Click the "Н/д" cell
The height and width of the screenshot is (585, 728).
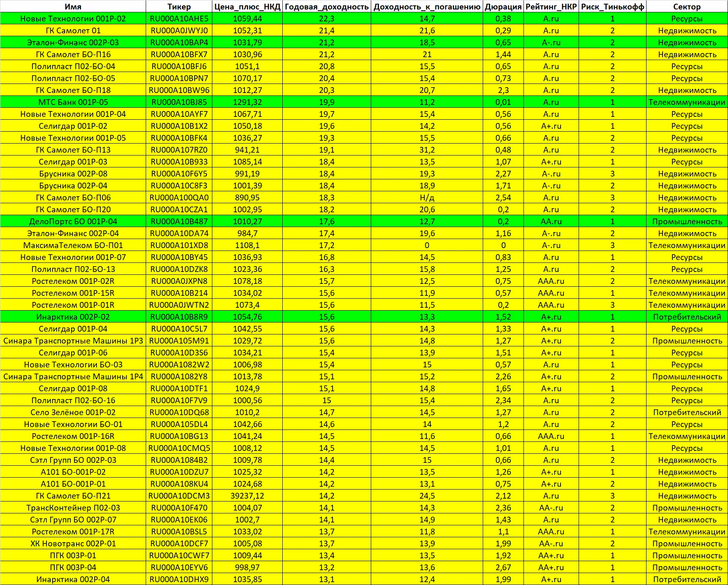427,197
